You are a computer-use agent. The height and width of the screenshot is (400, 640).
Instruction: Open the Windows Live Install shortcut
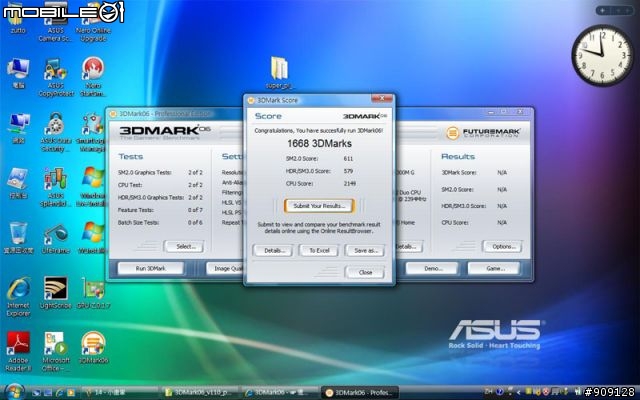(93, 186)
